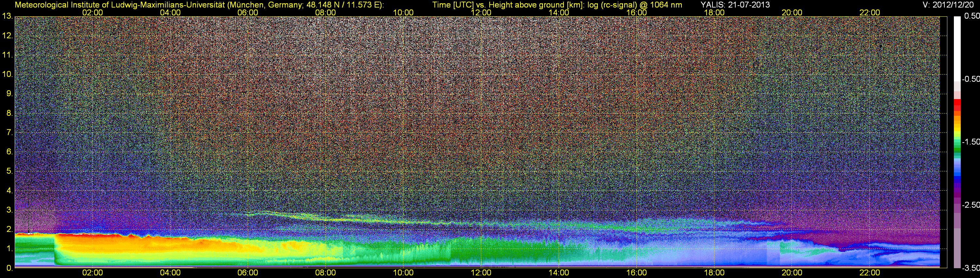Image resolution: width=980 pixels, height=278 pixels.
Task: Pick '18:00' on the bottom time axis
Action: pyautogui.click(x=714, y=273)
